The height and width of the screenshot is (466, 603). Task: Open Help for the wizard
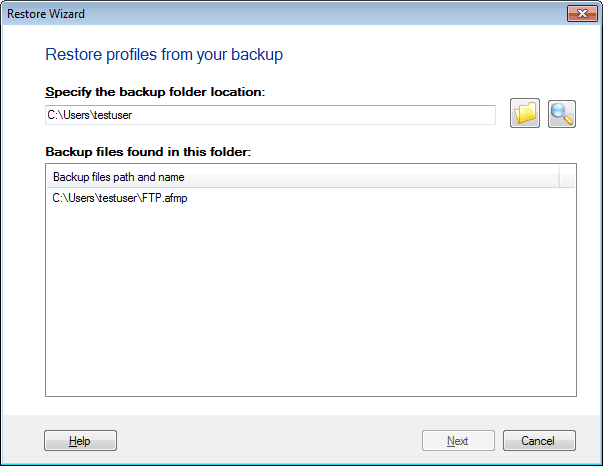point(80,441)
